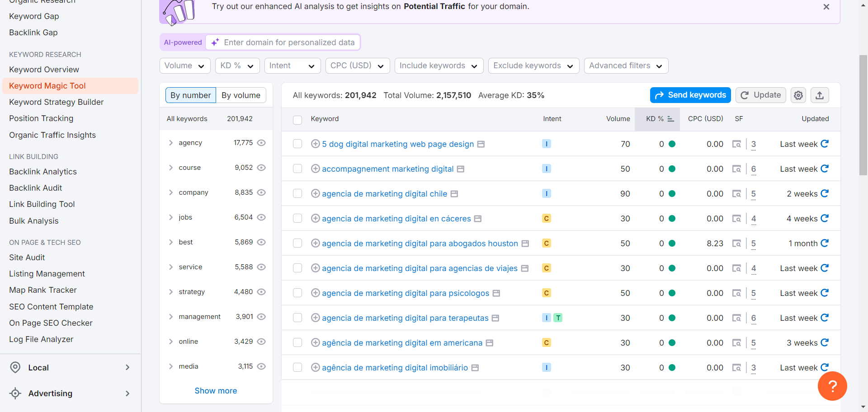The image size is (868, 412).
Task: Refresh the 'agencia de marketing digital chile' row
Action: point(825,193)
